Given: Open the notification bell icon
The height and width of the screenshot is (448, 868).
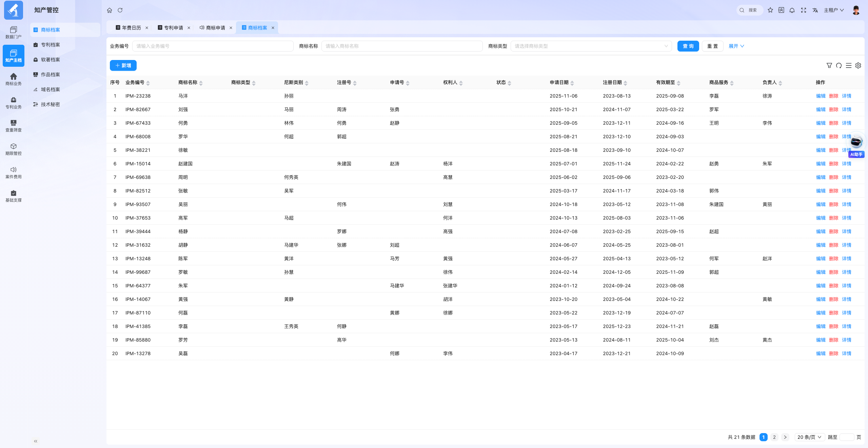Looking at the screenshot, I should point(792,10).
